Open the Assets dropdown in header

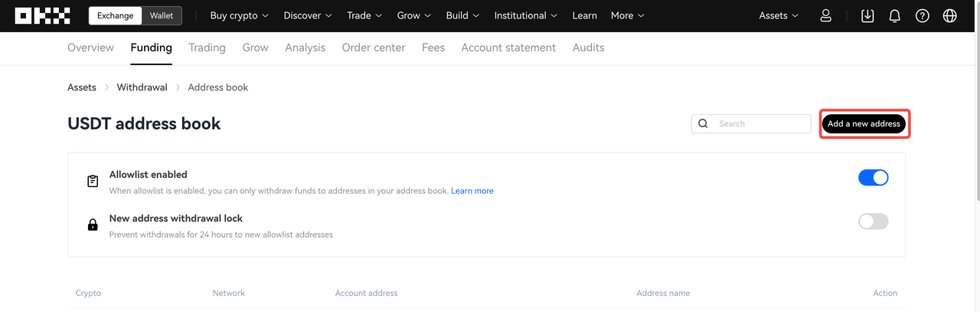pyautogui.click(x=778, y=15)
